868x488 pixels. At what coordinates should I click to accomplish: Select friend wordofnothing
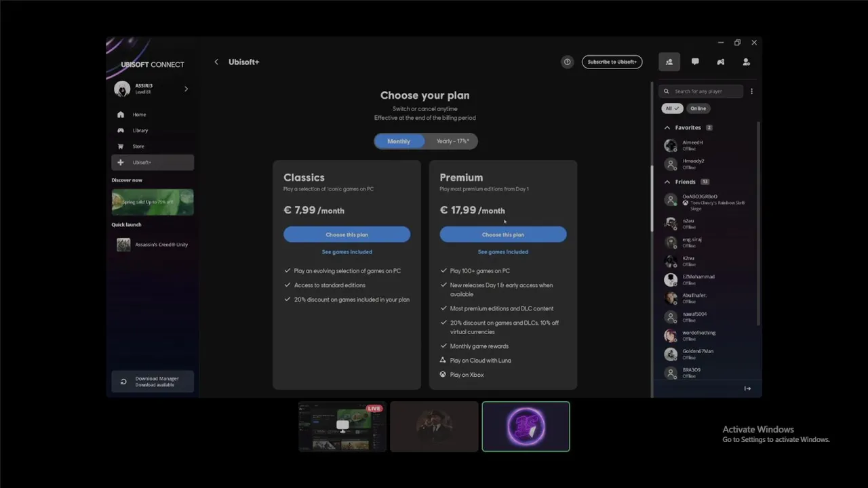point(707,335)
